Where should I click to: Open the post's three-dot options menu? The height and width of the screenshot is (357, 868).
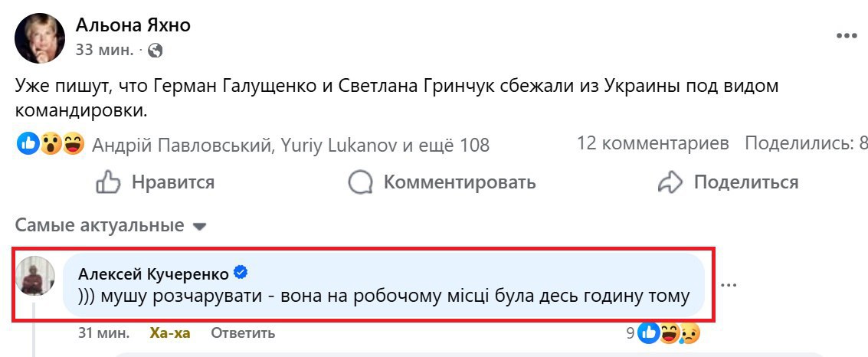tap(846, 36)
